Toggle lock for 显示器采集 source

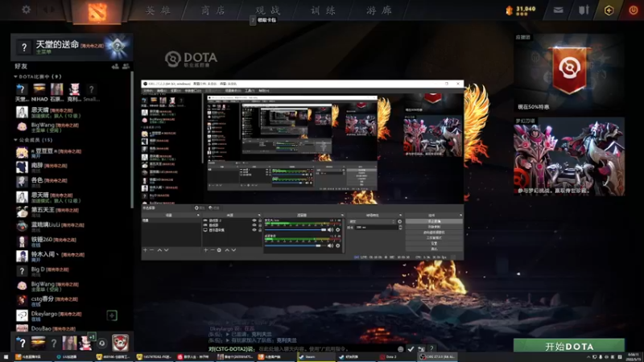pyautogui.click(x=259, y=230)
